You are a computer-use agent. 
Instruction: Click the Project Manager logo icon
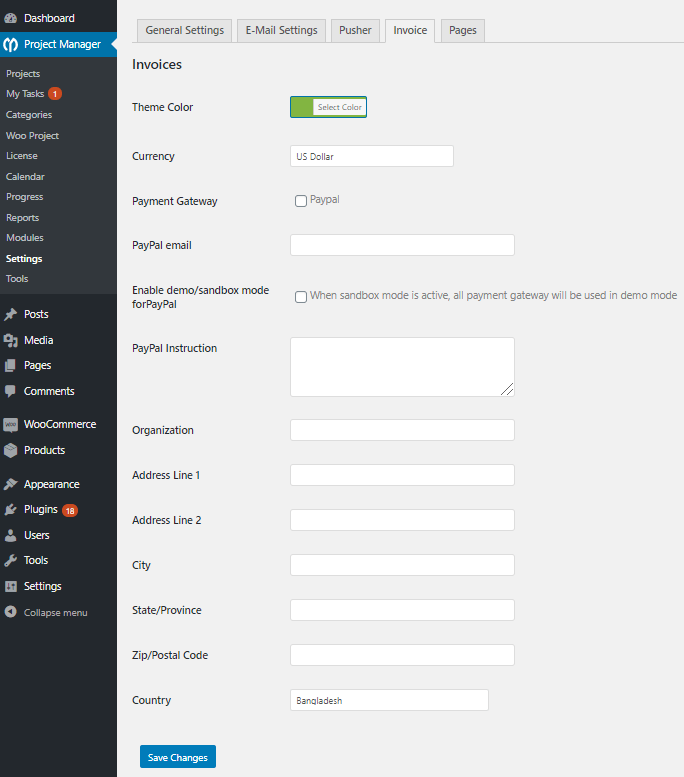coord(10,45)
